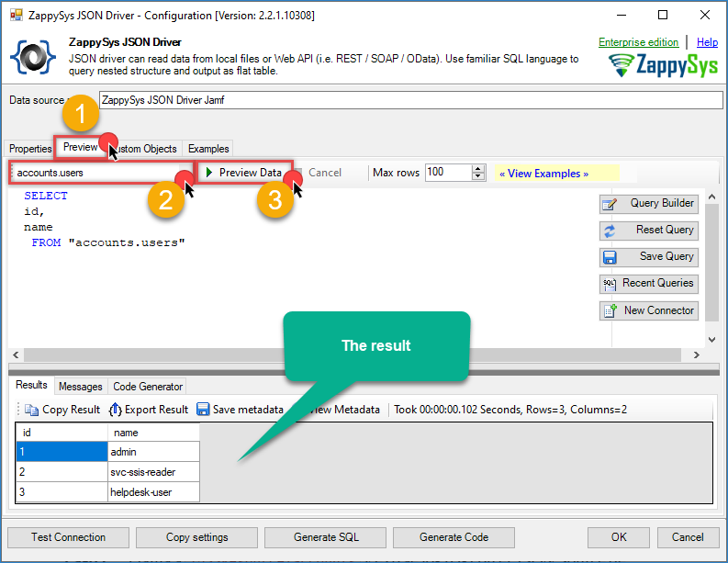This screenshot has width=728, height=563.
Task: Click the Test Connection button
Action: click(x=68, y=537)
